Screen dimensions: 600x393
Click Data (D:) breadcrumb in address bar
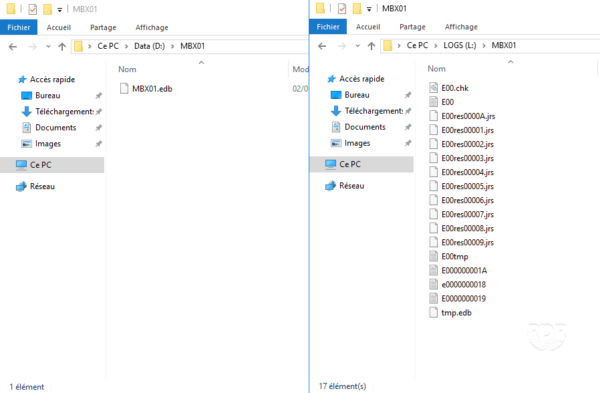pyautogui.click(x=149, y=46)
